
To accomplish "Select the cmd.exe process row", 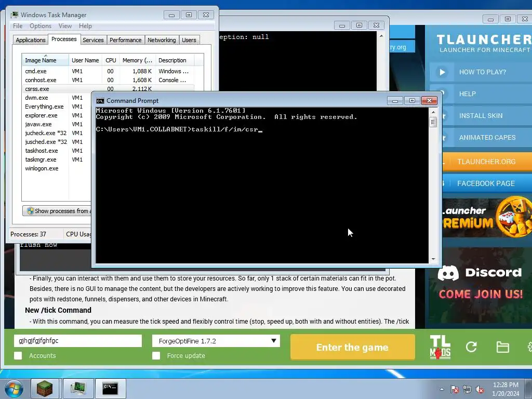I will 108,71.
